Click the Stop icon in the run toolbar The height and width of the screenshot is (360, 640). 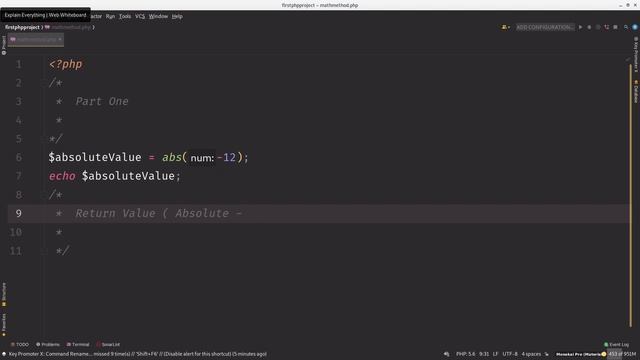(x=616, y=27)
